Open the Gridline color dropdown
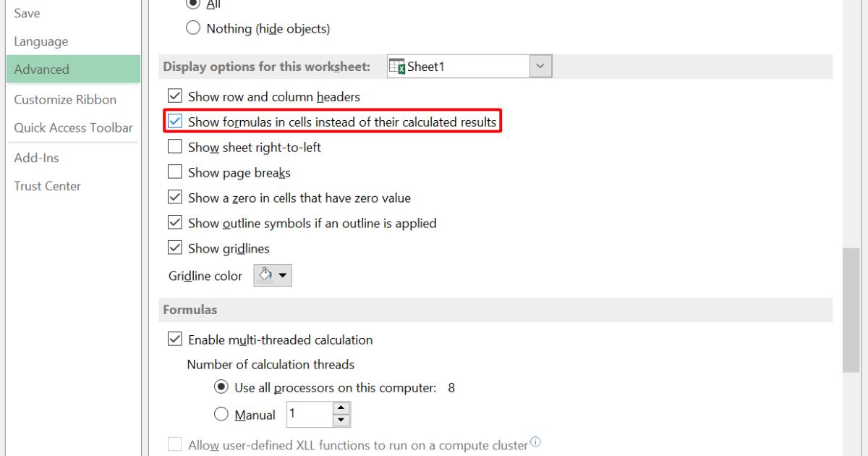 click(283, 275)
